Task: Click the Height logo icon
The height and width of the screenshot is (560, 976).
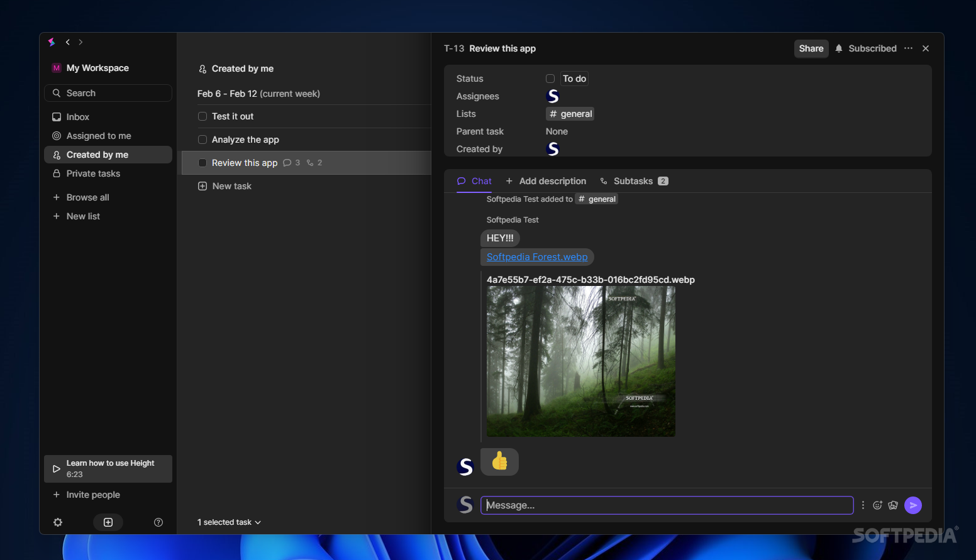Action: coord(52,42)
